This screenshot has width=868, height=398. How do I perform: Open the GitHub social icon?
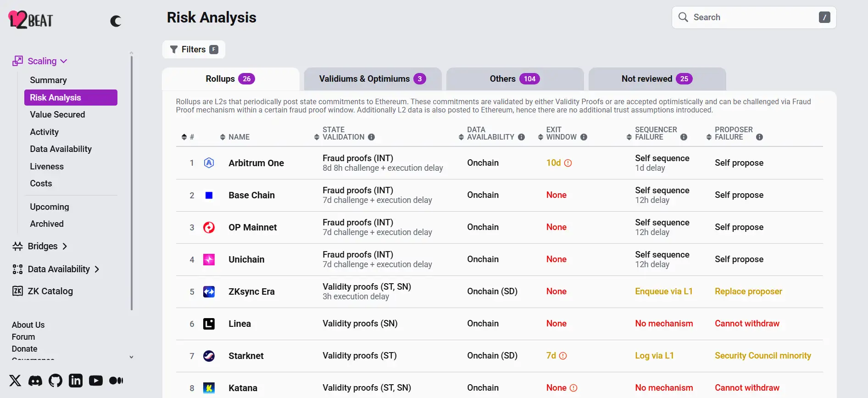click(x=56, y=381)
